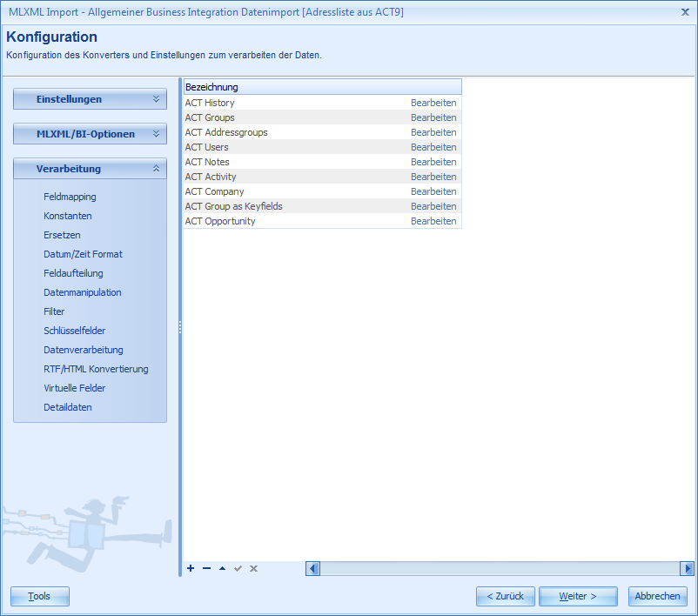Remove selected entry using the minus icon
The image size is (698, 616).
(x=206, y=568)
